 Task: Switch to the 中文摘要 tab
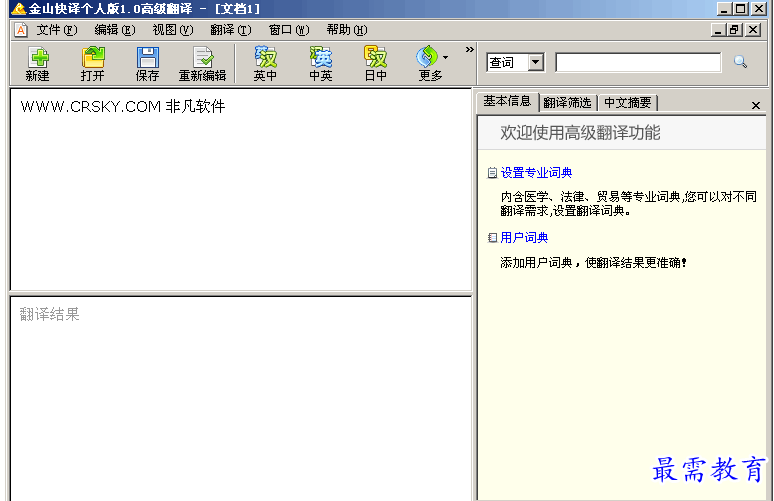pyautogui.click(x=628, y=103)
